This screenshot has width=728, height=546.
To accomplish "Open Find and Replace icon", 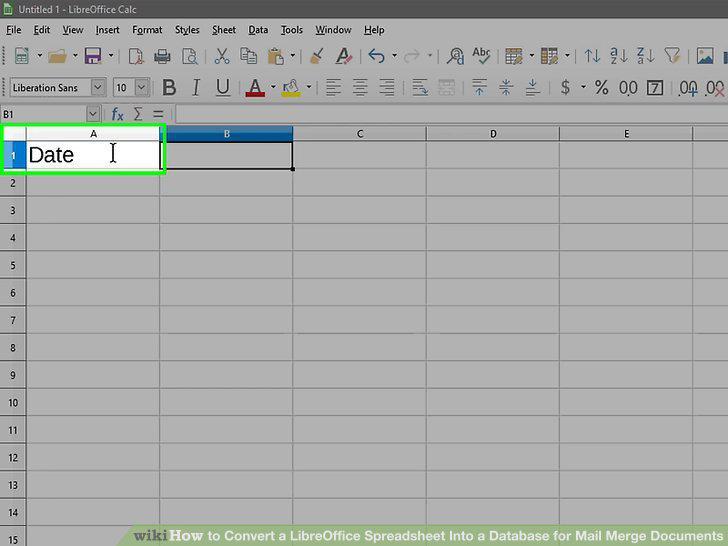I will click(455, 56).
